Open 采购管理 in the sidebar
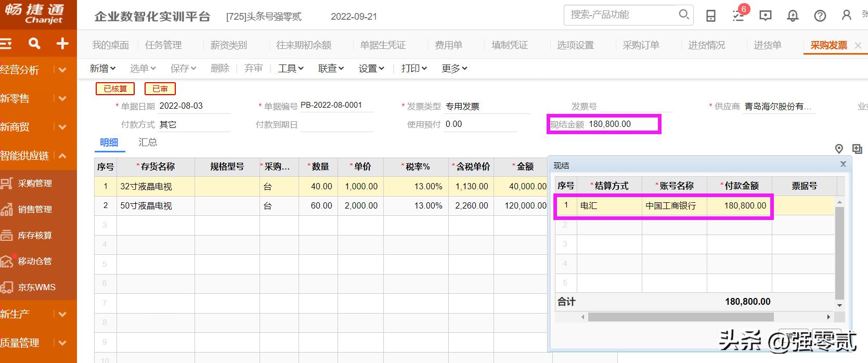Image resolution: width=868 pixels, height=363 pixels. (35, 183)
